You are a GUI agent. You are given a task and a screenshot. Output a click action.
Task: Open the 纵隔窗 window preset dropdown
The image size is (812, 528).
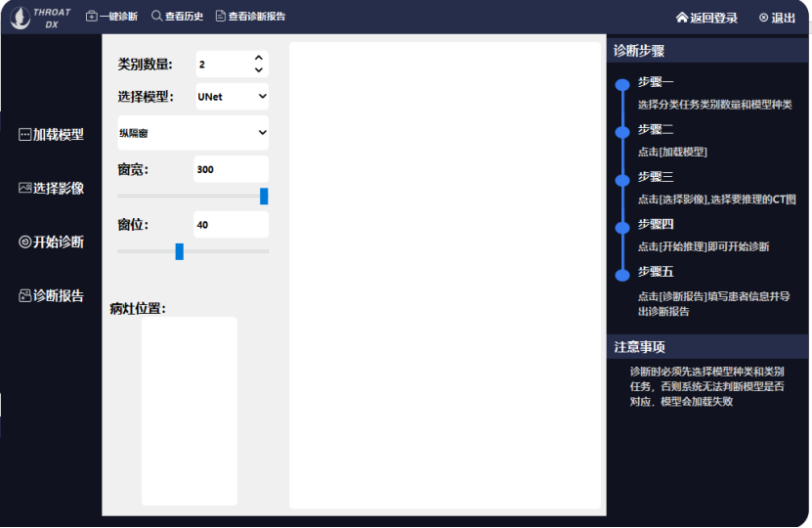pos(193,133)
